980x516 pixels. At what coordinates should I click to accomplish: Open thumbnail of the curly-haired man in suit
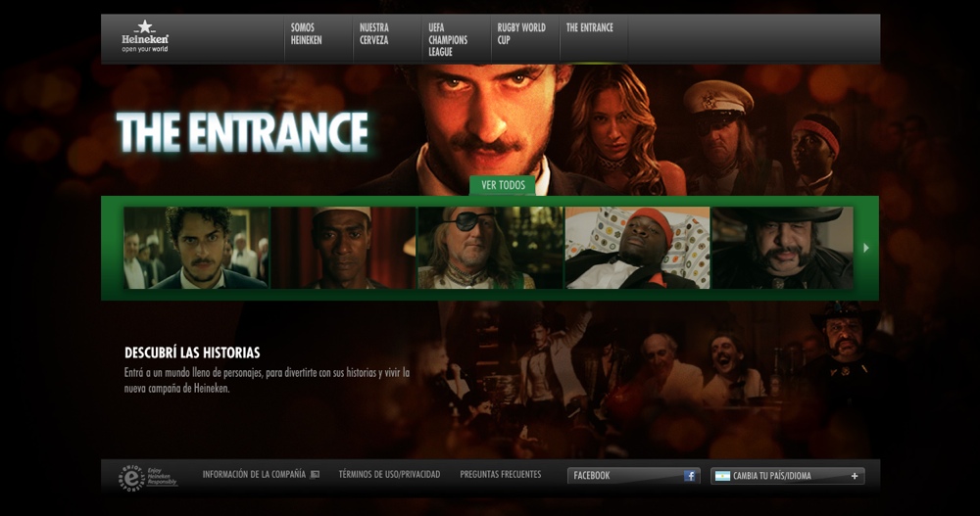tap(196, 248)
